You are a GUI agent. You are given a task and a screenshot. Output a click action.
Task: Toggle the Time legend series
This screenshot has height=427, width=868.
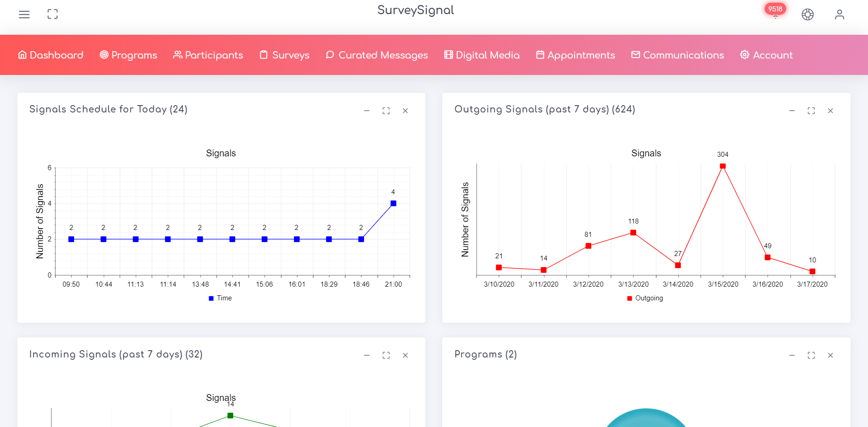pos(220,298)
